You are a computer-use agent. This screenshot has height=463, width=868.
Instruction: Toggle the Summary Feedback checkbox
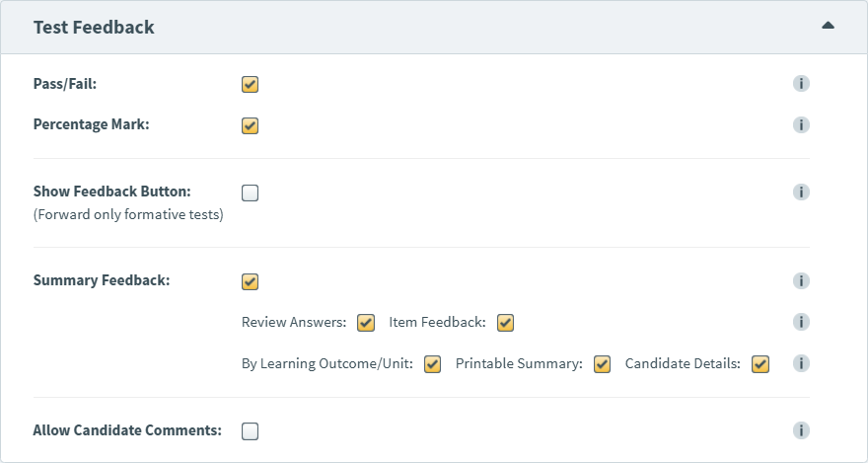(x=250, y=281)
